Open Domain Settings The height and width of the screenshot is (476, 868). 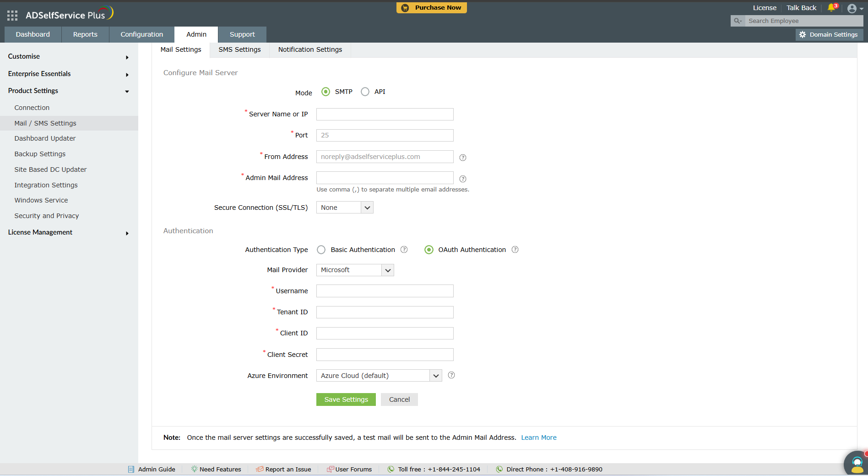[x=828, y=34]
